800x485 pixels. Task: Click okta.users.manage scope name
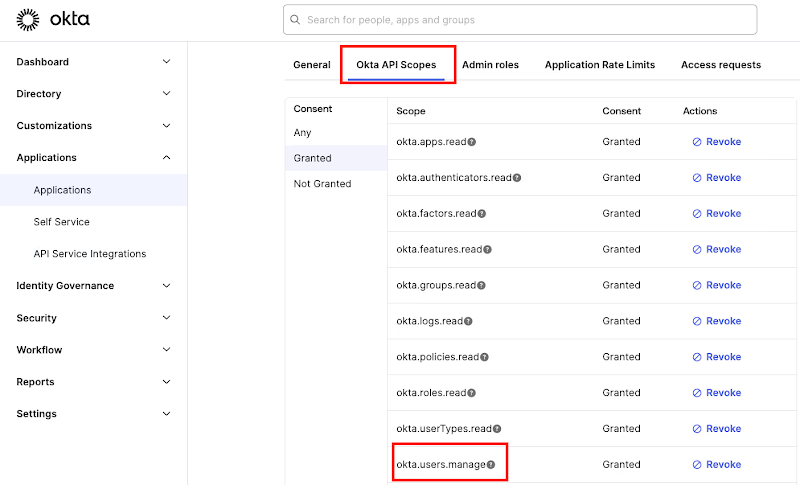click(441, 465)
